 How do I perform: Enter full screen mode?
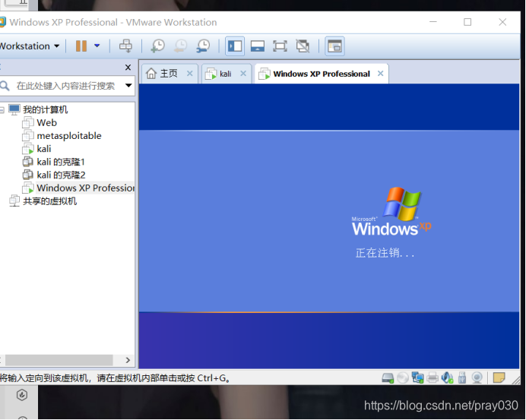280,46
